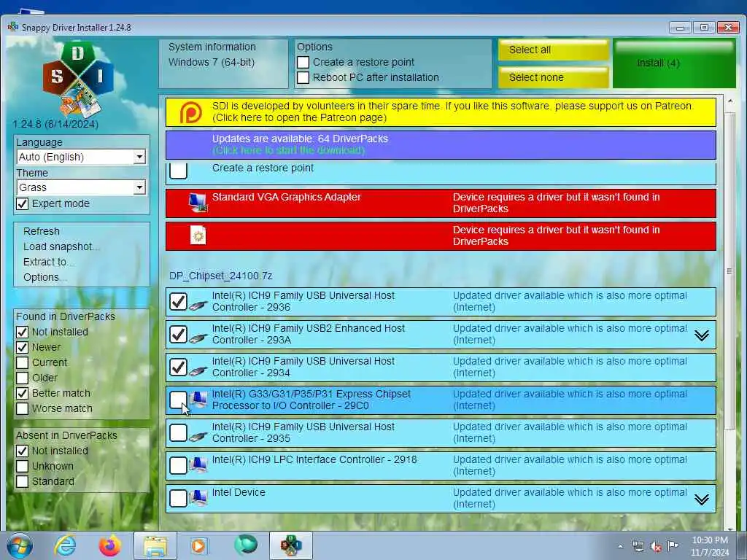The width and height of the screenshot is (747, 560).
Task: Launch Internet Explorer from taskbar
Action: click(64, 545)
